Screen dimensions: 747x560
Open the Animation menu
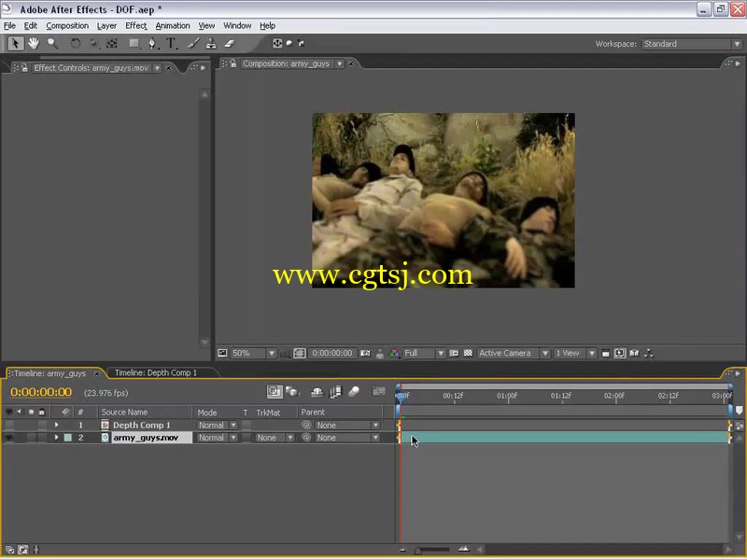pos(173,26)
